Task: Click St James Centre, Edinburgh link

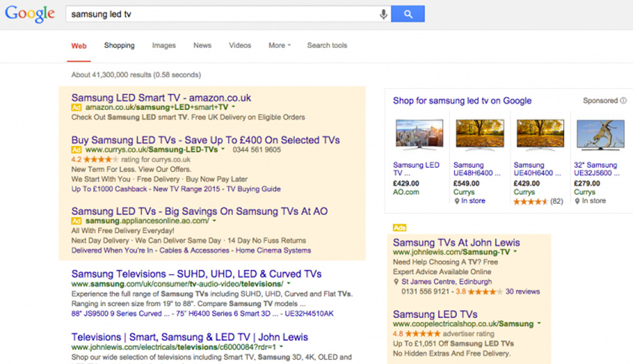Action: [x=447, y=282]
